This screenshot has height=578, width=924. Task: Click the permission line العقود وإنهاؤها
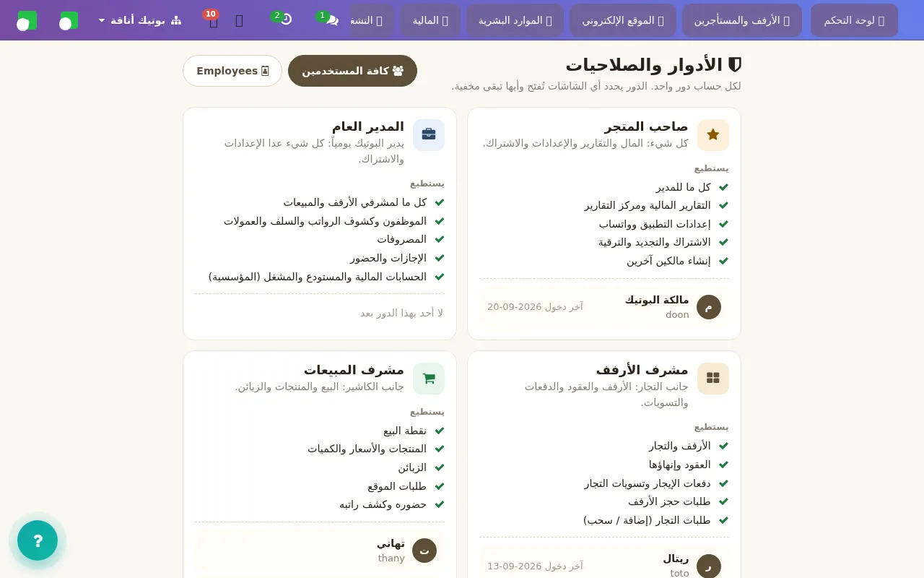679,465
